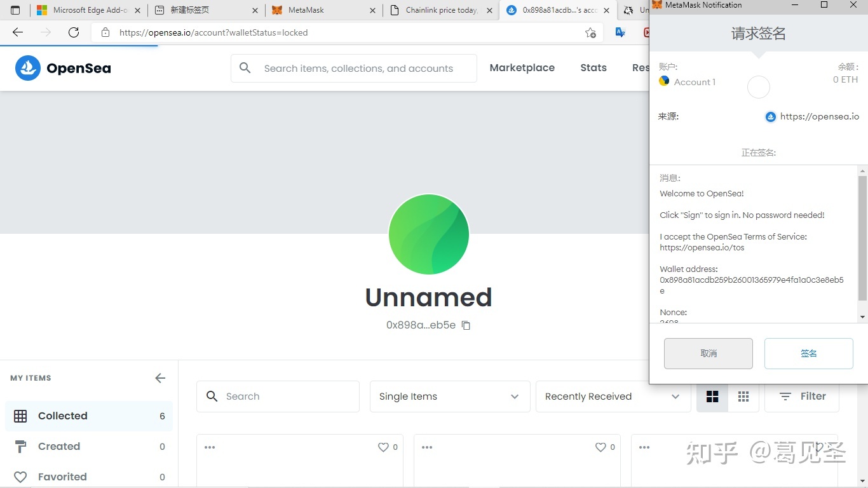868x488 pixels.
Task: Favorite the first item heart icon
Action: coord(383,447)
